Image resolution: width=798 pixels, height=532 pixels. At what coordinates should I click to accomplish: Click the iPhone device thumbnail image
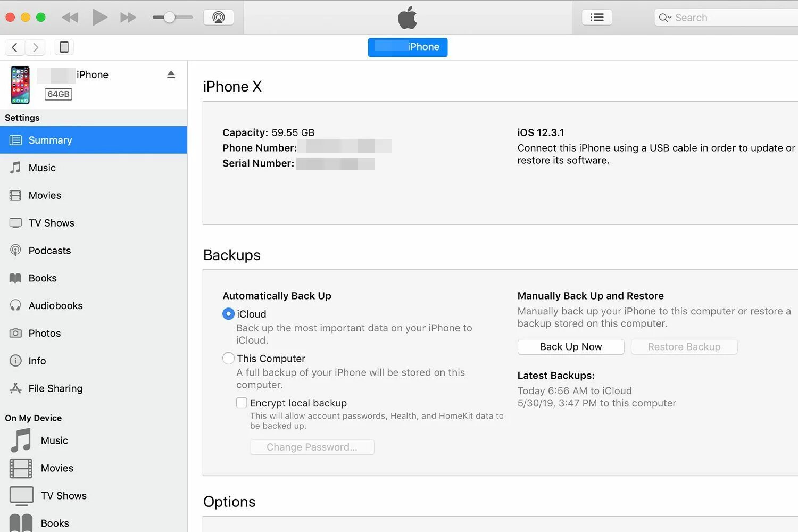tap(20, 85)
